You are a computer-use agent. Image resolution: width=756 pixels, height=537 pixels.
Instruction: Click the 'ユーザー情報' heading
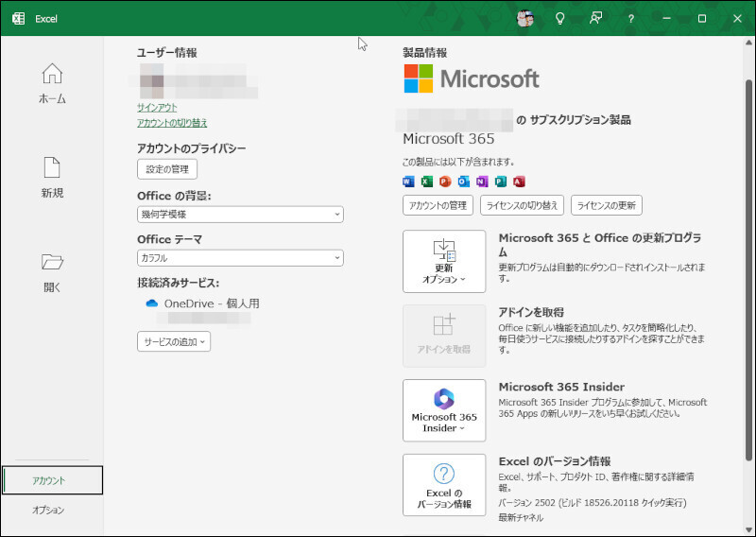[x=167, y=53]
